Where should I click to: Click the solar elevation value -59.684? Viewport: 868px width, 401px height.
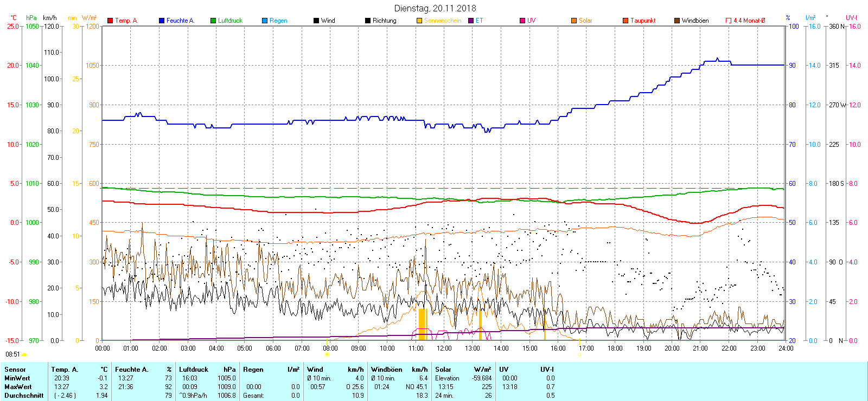482,378
